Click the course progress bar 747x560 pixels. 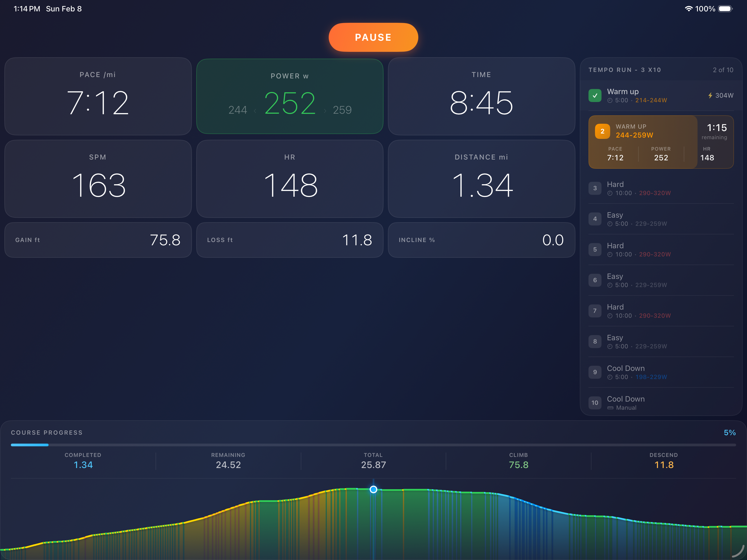(373, 445)
